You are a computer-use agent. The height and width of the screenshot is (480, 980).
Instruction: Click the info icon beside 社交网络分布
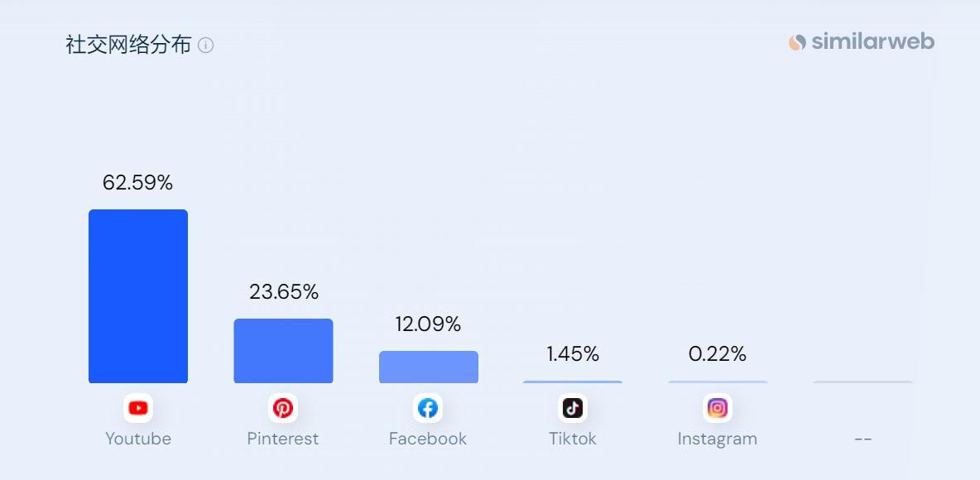coord(205,45)
